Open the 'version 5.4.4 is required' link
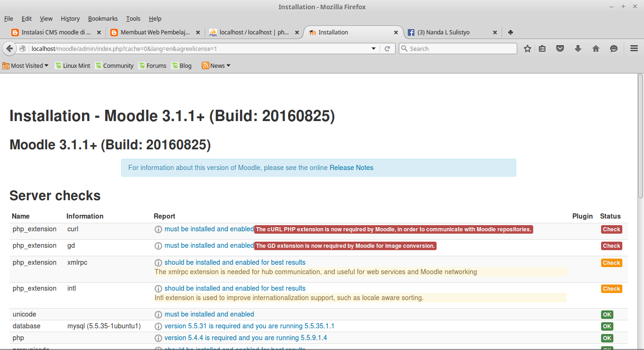Image resolution: width=644 pixels, height=350 pixels. point(246,338)
